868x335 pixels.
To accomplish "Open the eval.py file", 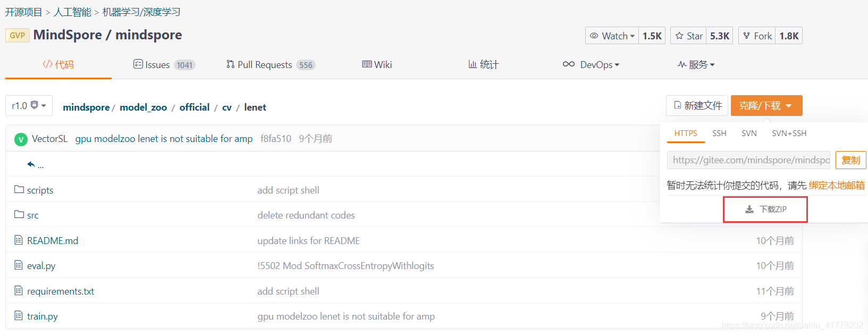I will click(x=41, y=266).
